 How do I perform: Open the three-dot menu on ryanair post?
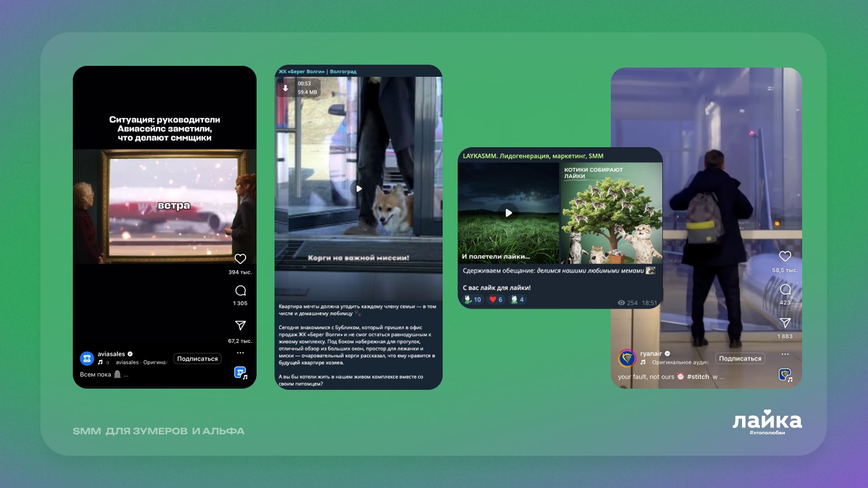click(785, 354)
